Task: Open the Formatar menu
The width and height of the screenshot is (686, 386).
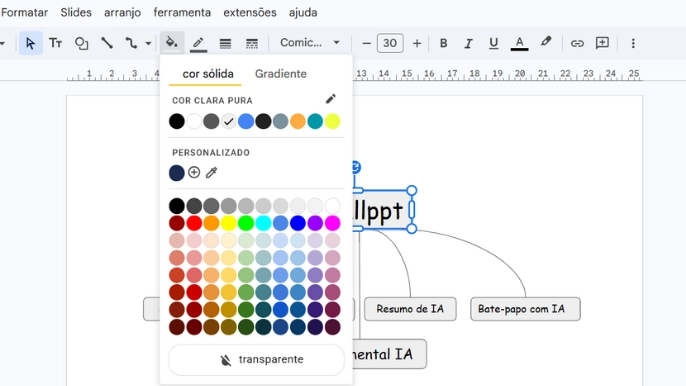Action: [24, 13]
